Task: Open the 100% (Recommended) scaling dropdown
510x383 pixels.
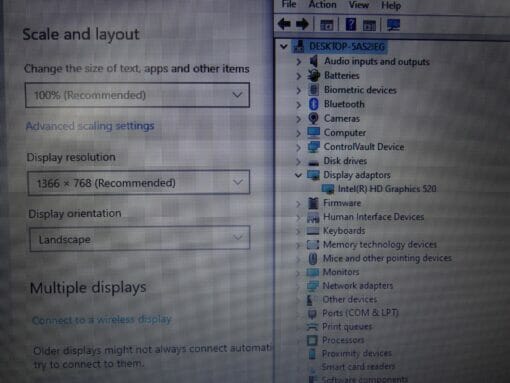Action: pyautogui.click(x=137, y=95)
